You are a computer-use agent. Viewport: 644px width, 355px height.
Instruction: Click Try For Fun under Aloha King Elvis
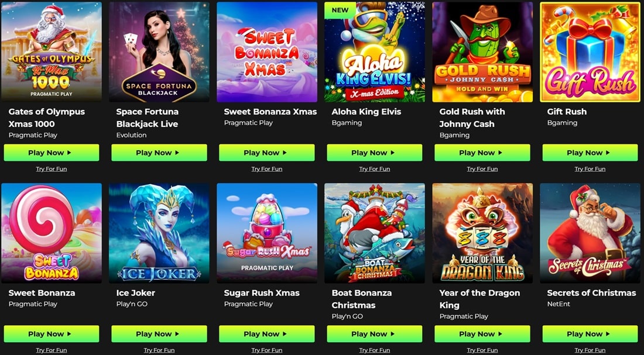(x=375, y=169)
